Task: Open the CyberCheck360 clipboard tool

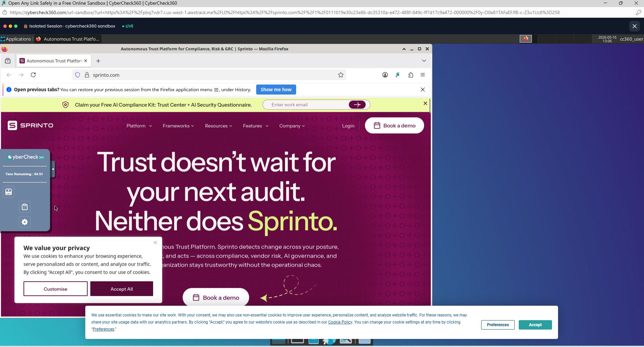Action: coord(25,207)
